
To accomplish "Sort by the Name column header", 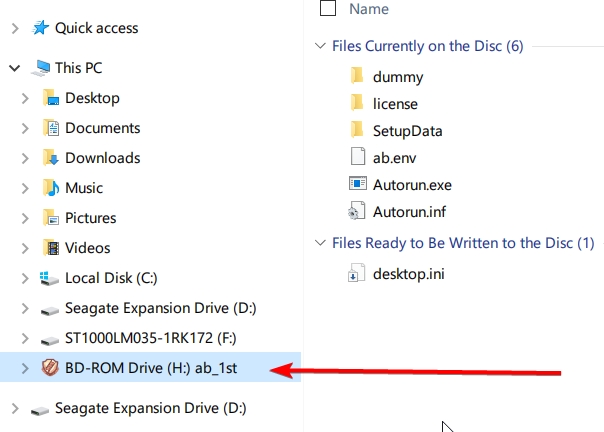I will [370, 9].
